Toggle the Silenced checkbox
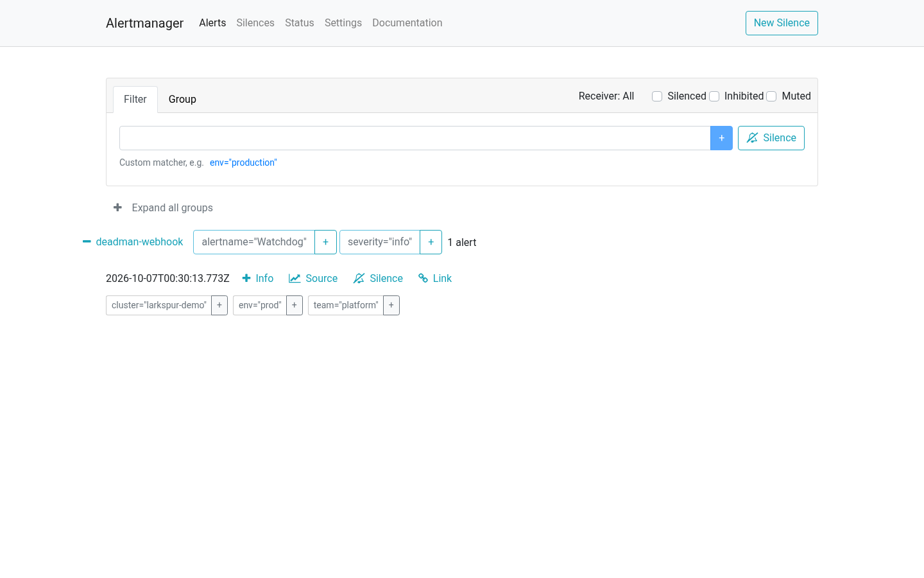This screenshot has width=924, height=578. pyautogui.click(x=657, y=96)
